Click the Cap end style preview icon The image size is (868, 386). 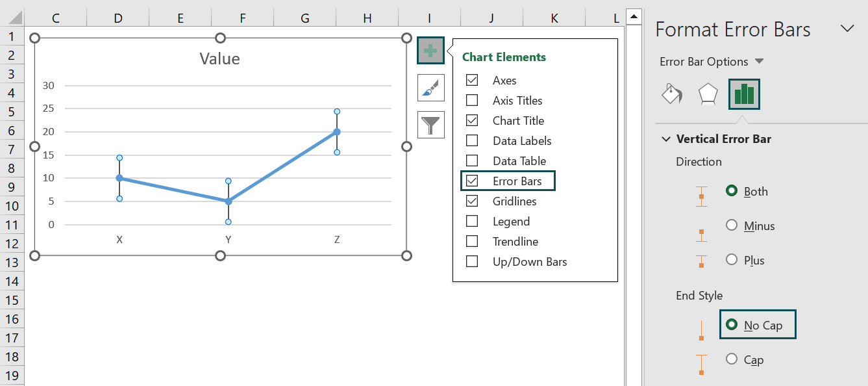point(701,365)
